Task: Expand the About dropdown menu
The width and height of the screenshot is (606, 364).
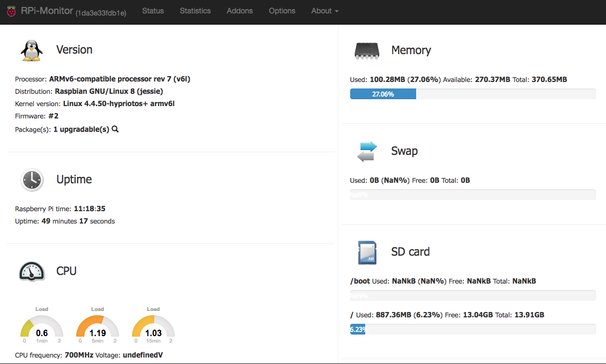Action: pyautogui.click(x=324, y=11)
